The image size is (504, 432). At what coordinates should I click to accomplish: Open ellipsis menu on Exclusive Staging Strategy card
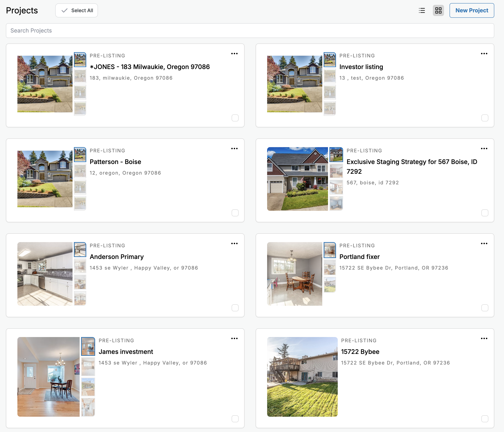[x=484, y=148]
